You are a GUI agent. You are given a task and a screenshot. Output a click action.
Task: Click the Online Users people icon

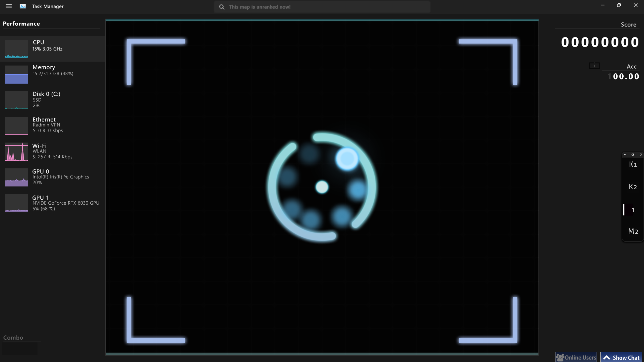click(560, 357)
